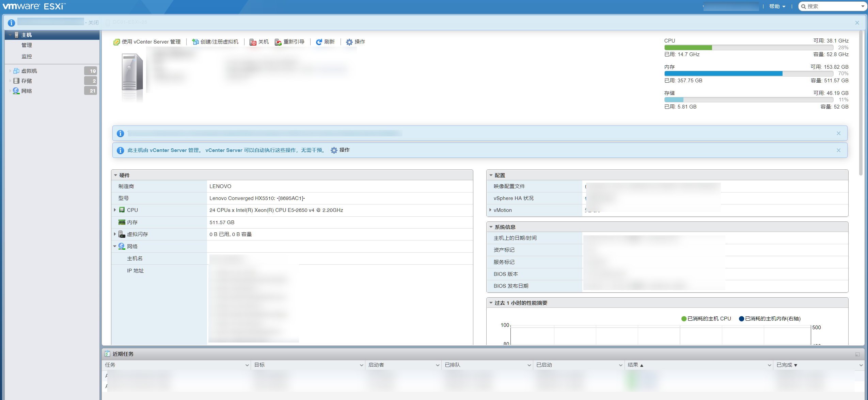
Task: Open the 已启动 column dropdown
Action: coord(621,365)
